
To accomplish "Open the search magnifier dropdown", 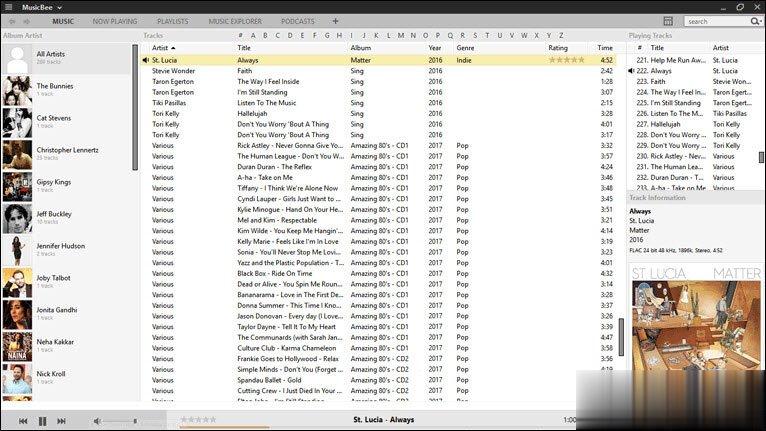I will point(756,21).
